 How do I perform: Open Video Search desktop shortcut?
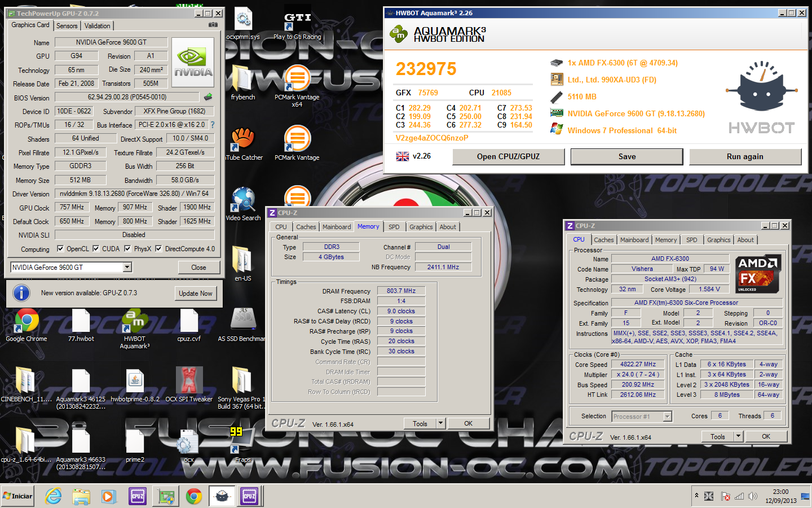(244, 204)
